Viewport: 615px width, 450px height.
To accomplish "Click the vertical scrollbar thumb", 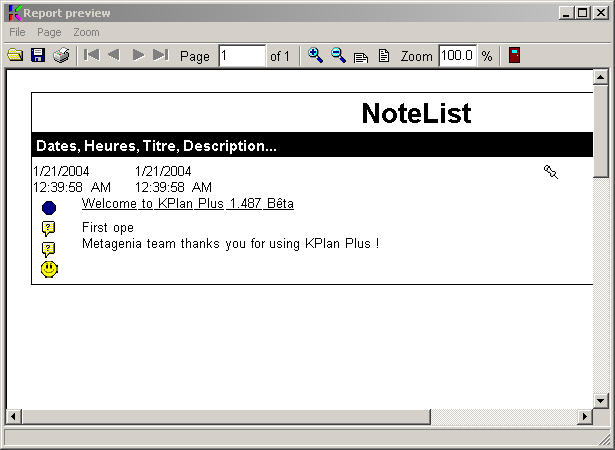I will point(600,131).
